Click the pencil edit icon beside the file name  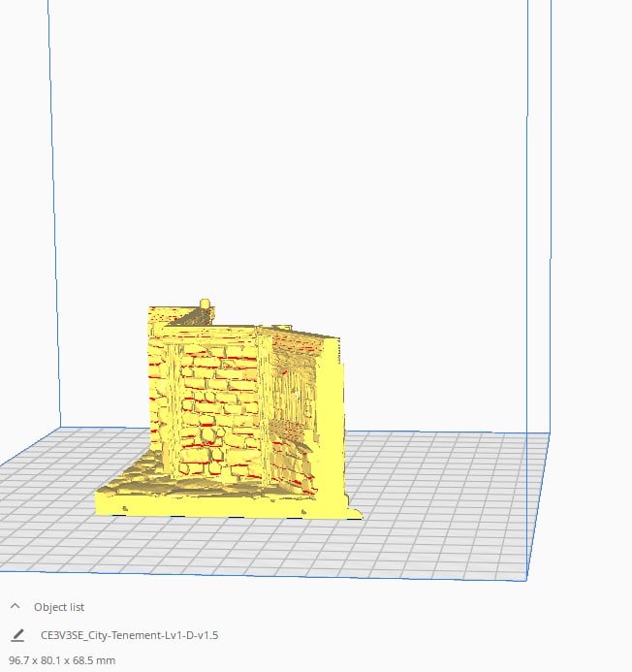pos(17,635)
